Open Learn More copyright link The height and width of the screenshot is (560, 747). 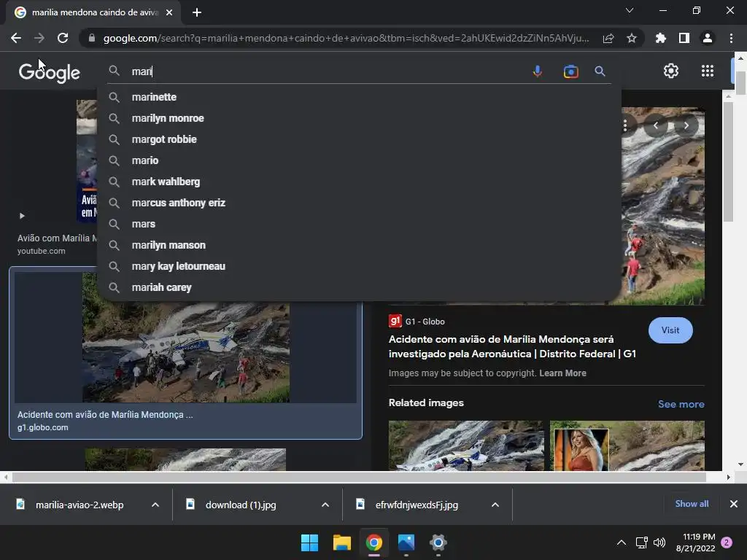[562, 373]
